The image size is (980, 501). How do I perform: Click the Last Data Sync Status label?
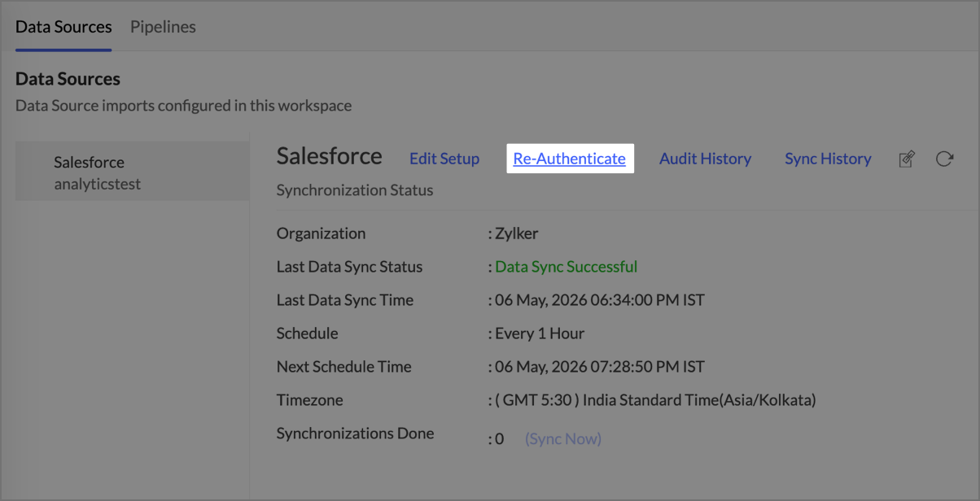pos(350,267)
